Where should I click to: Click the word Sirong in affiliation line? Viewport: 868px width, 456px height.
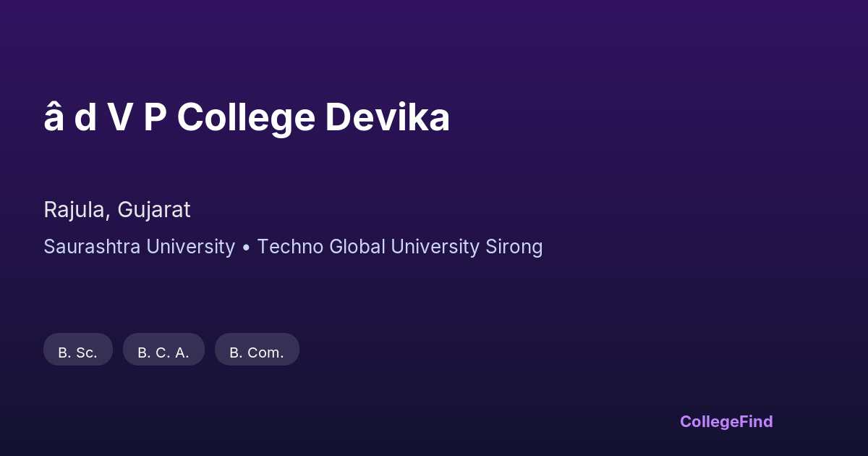click(x=514, y=247)
